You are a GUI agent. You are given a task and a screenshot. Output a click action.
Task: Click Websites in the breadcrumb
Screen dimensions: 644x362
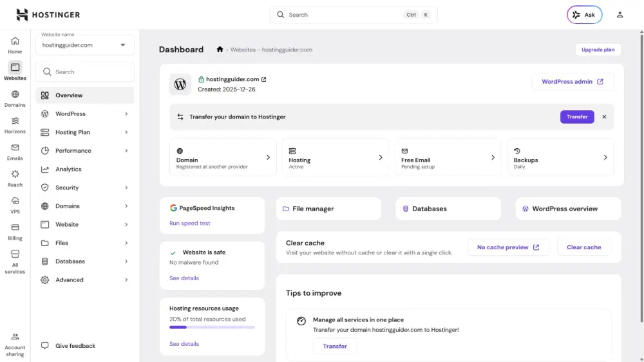(x=243, y=50)
